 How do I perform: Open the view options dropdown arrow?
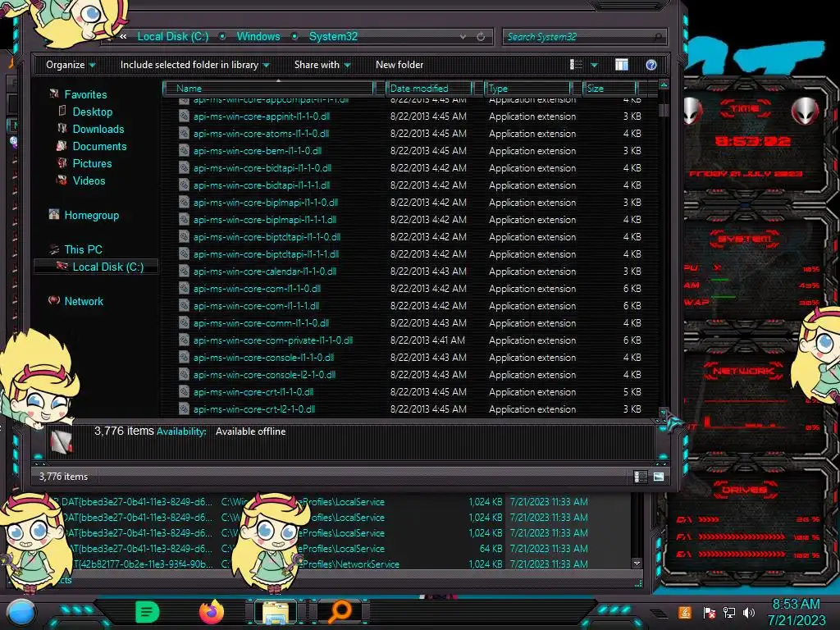[594, 65]
